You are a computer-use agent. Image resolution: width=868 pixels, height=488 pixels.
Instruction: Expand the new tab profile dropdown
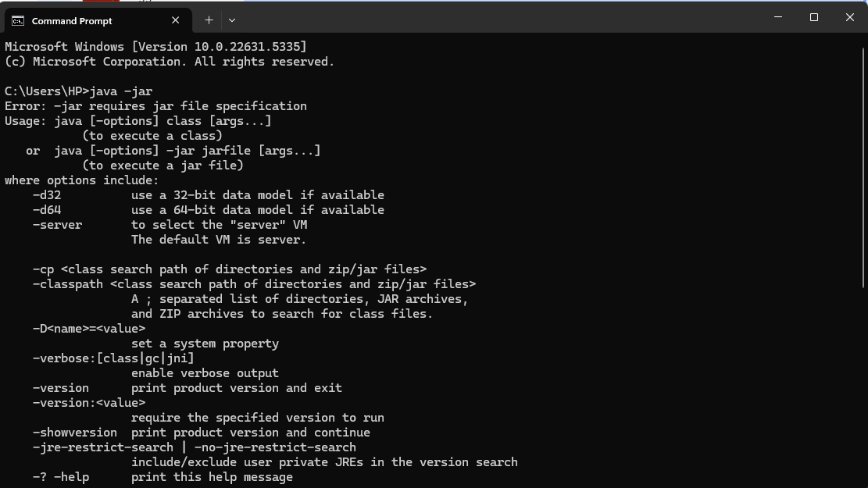click(x=232, y=20)
